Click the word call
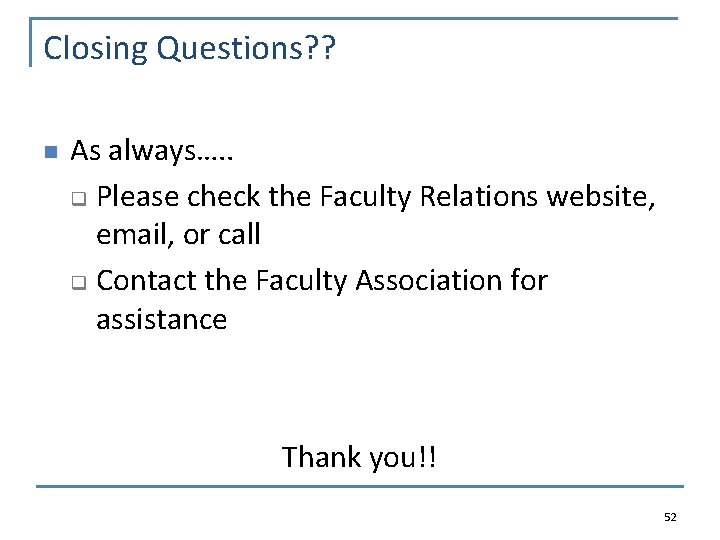 [x=239, y=234]
